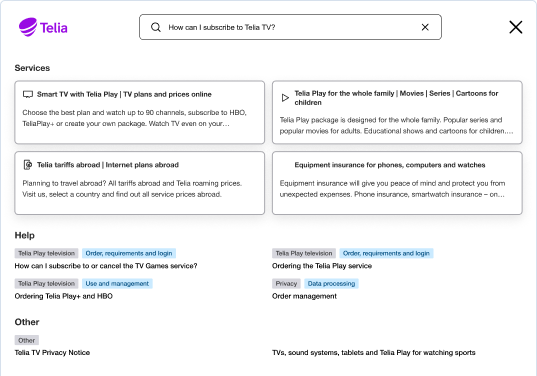Clear the search field with small X
537x376 pixels.
coord(425,27)
